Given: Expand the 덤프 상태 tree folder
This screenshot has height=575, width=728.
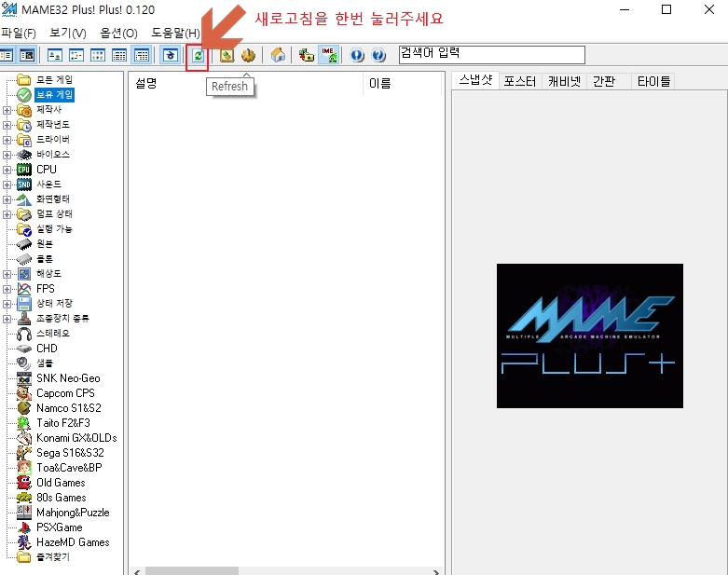Looking at the screenshot, I should pos(7,214).
